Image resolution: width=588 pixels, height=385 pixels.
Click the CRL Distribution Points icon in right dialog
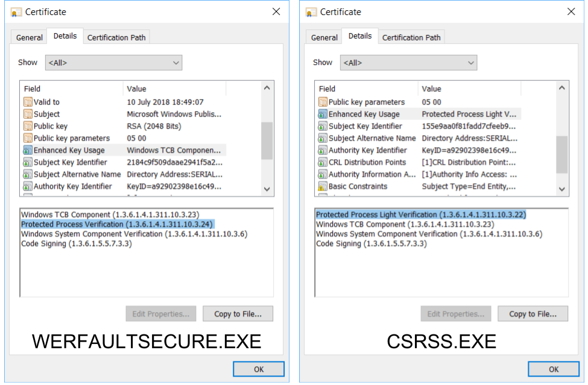(x=323, y=163)
